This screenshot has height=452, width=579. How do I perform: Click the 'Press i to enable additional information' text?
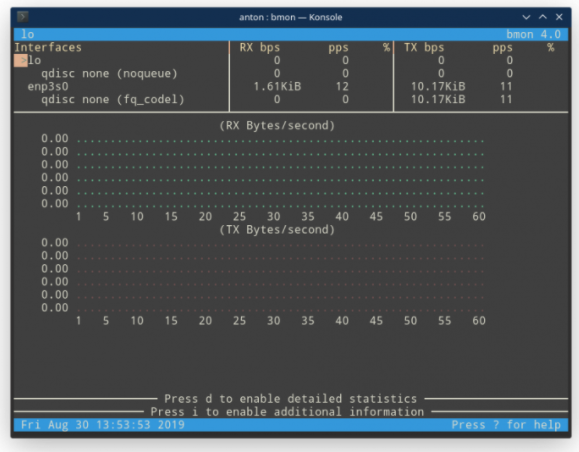(x=287, y=412)
